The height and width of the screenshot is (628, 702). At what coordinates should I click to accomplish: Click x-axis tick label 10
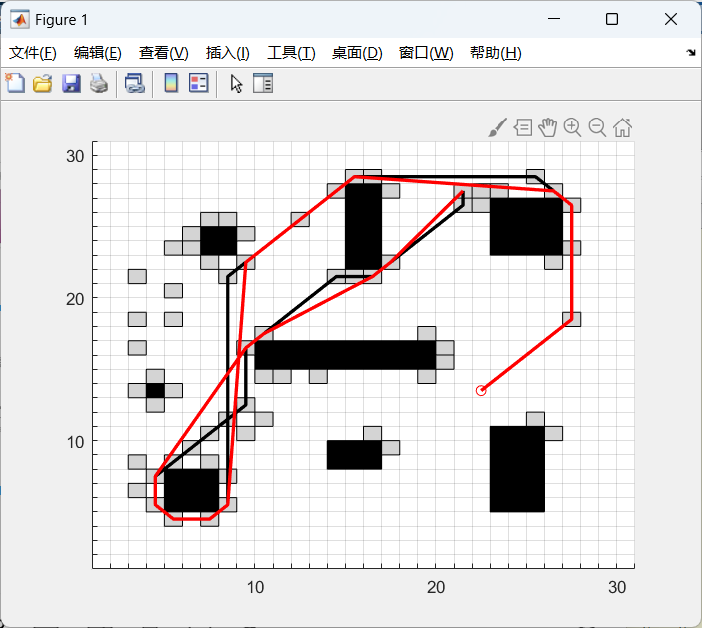(255, 587)
